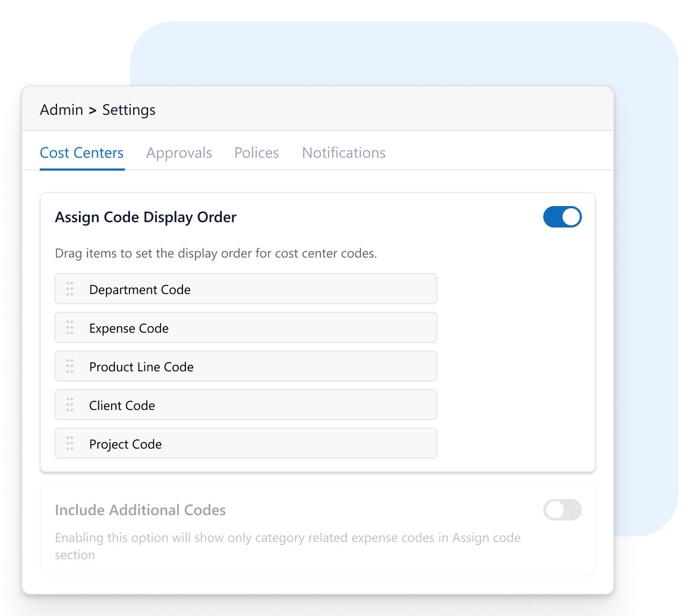
Task: Click the Assign Code Display Order heading
Action: point(145,217)
